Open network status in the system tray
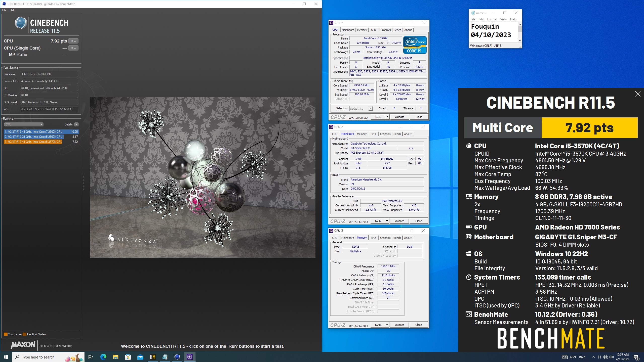The image size is (644, 362). coord(606,357)
